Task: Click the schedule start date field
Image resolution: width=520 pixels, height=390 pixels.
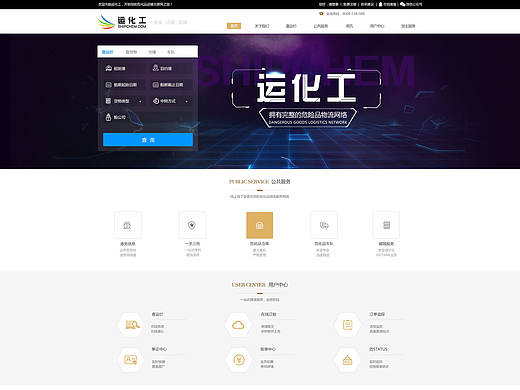Action: coord(123,85)
